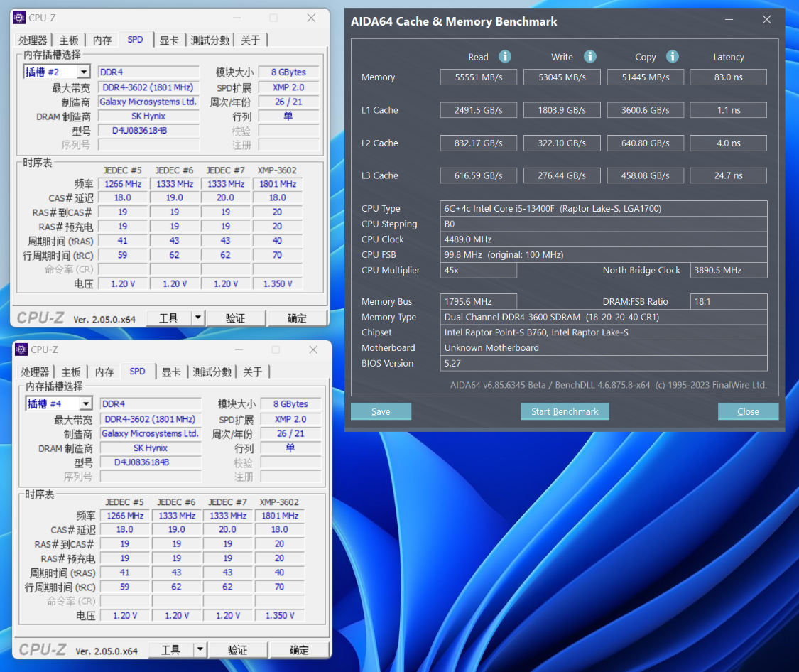Save the AIDA64 benchmark results
The height and width of the screenshot is (672, 799).
[x=381, y=412]
